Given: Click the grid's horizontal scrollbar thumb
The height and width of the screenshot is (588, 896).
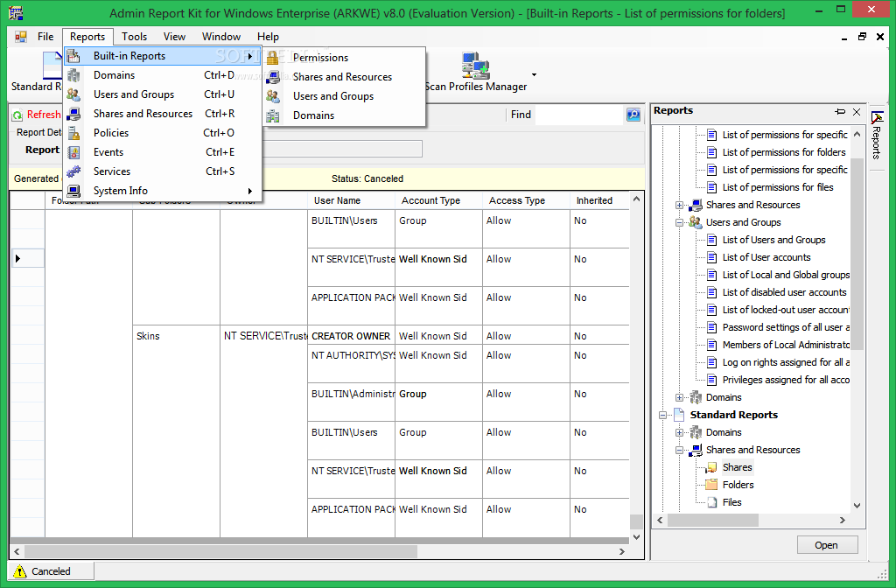Looking at the screenshot, I should 220,551.
